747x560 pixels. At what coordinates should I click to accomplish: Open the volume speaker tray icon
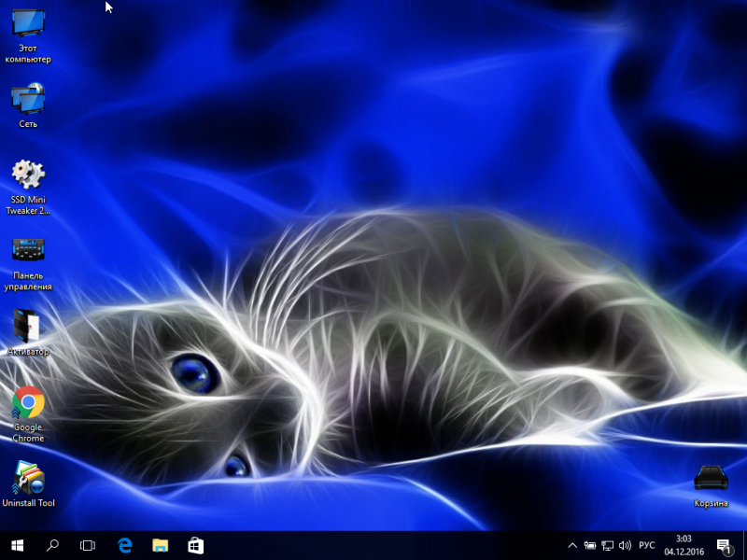coord(625,546)
